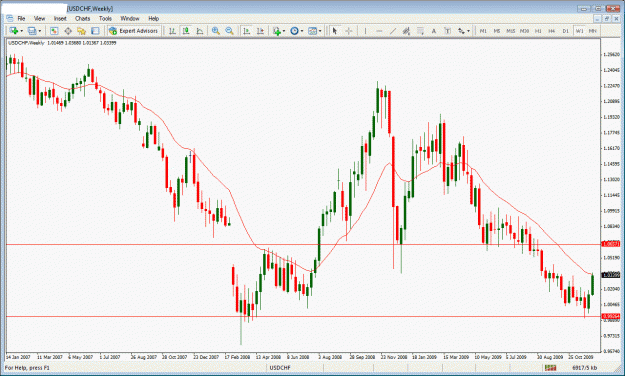This screenshot has width=625, height=376.
Task: Click USDCHF in the status bar
Action: point(280,368)
